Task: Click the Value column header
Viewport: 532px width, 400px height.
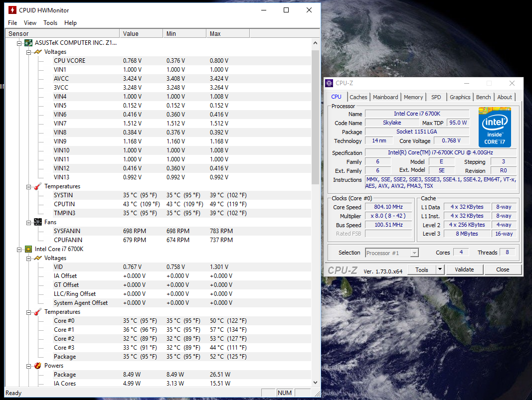Action: 141,33
